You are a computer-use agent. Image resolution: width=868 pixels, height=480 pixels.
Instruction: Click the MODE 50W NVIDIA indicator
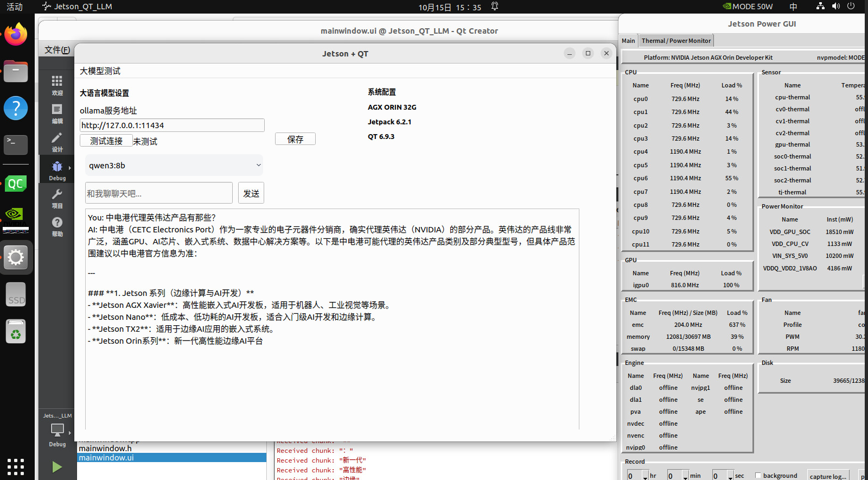click(x=748, y=7)
